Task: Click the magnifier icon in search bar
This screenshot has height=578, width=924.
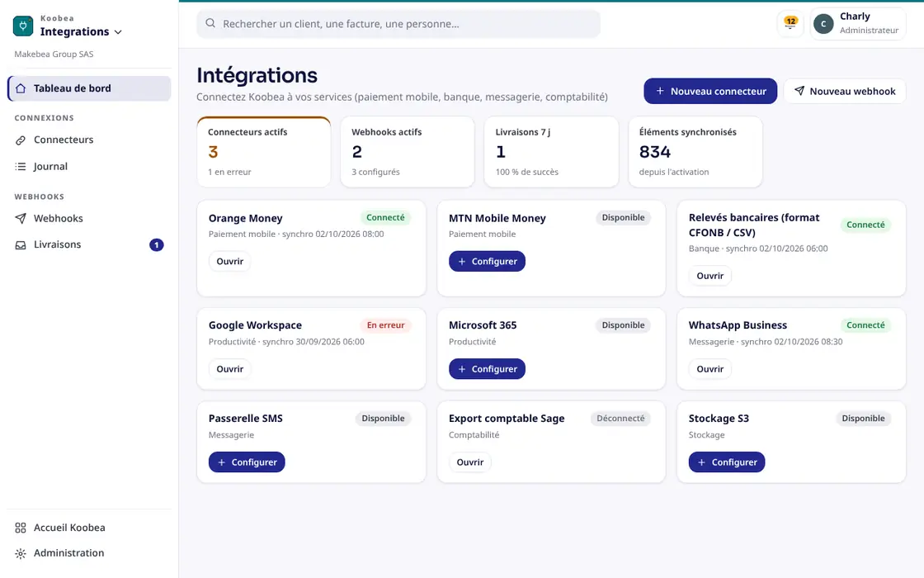Action: [210, 24]
